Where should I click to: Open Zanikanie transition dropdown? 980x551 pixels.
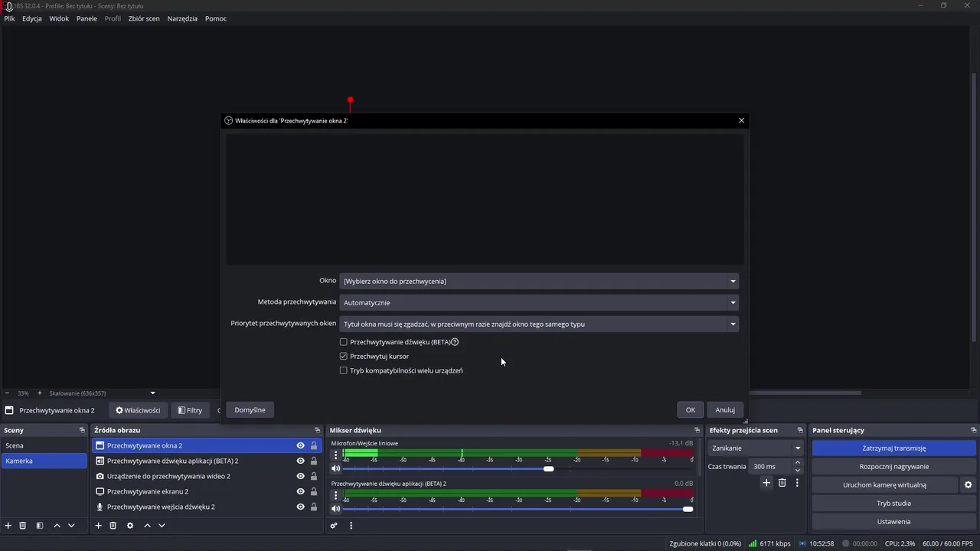pyautogui.click(x=756, y=448)
